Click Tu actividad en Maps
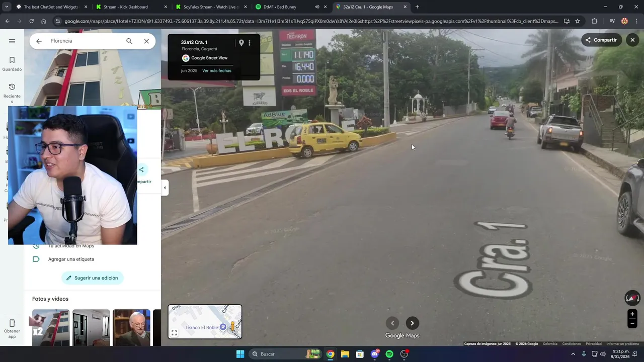The image size is (644, 362). (71, 246)
